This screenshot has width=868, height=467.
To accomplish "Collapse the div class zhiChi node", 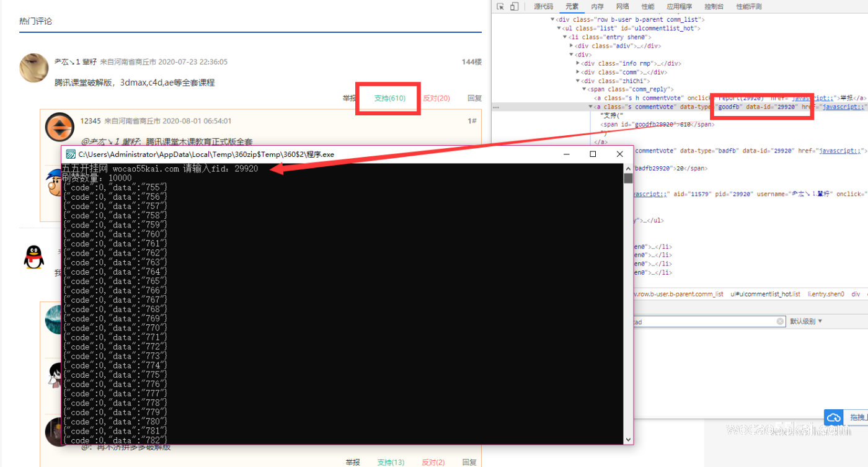I will (x=578, y=81).
